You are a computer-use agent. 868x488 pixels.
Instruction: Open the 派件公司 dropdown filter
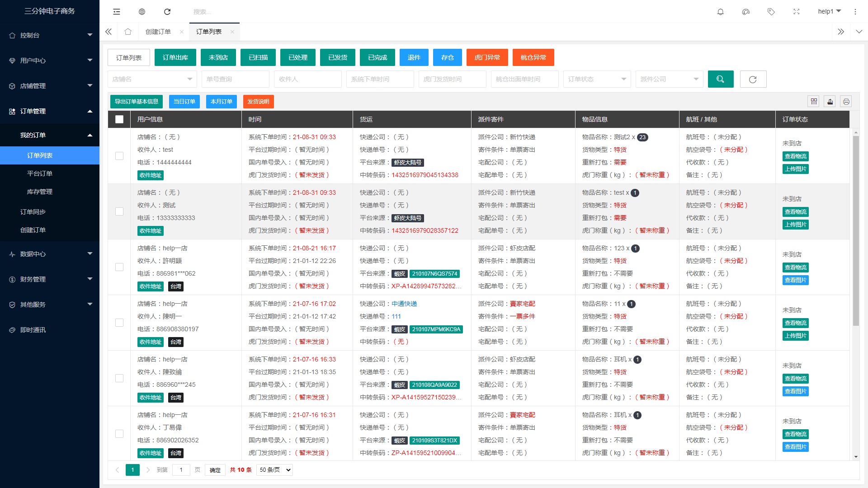point(669,79)
